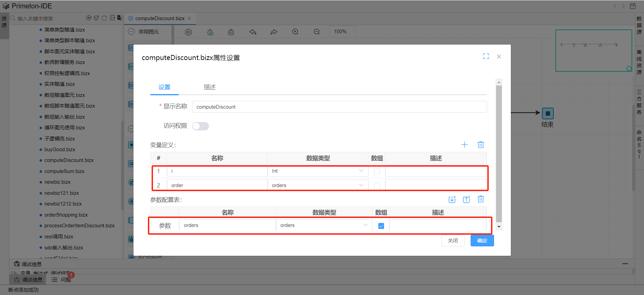Click the zoom in magnifier on toolbar
644x295 pixels.
[295, 32]
